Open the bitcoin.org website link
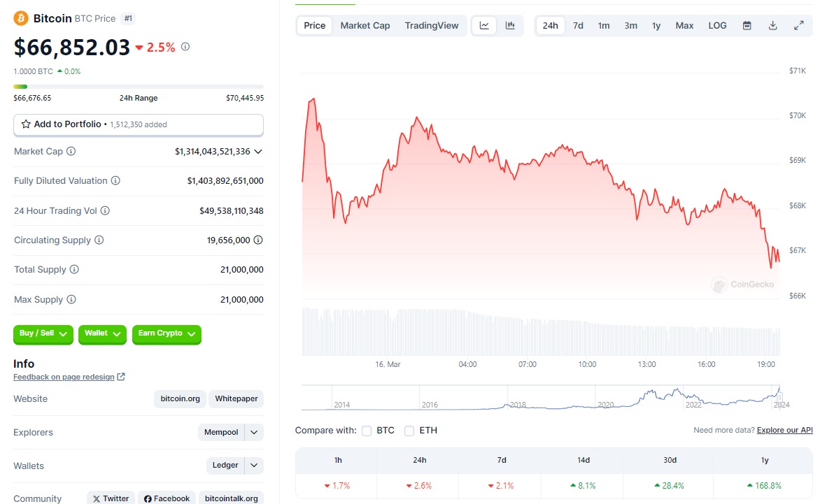The height and width of the screenshot is (504, 820). pyautogui.click(x=180, y=399)
